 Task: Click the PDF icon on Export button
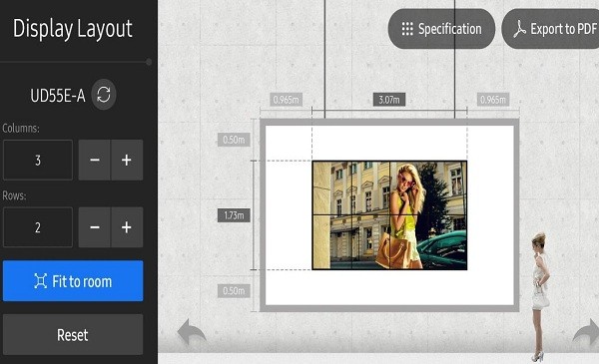[x=519, y=29]
